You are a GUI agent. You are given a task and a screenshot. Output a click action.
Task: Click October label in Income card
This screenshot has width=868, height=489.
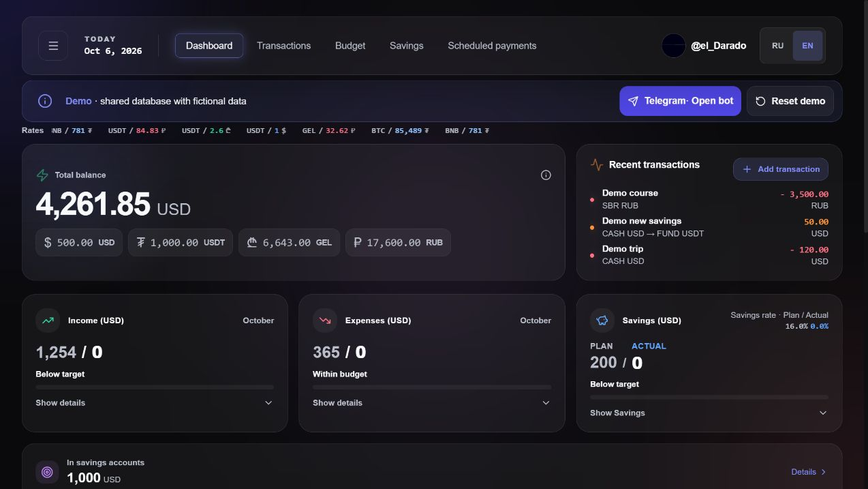click(258, 321)
